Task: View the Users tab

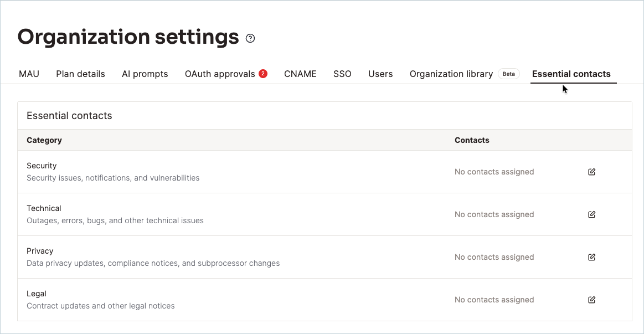Action: [x=380, y=74]
